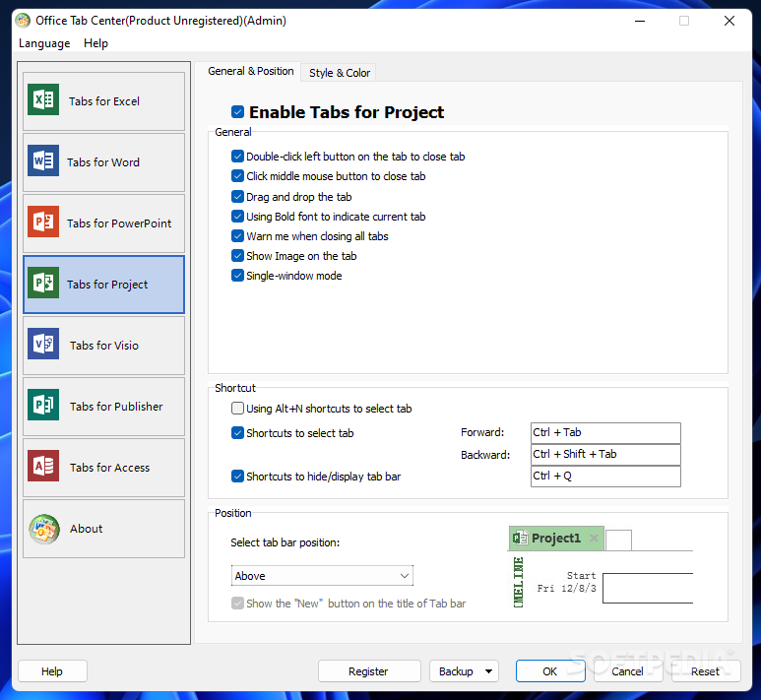Open the Help menu
The image size is (761, 700).
[x=95, y=43]
